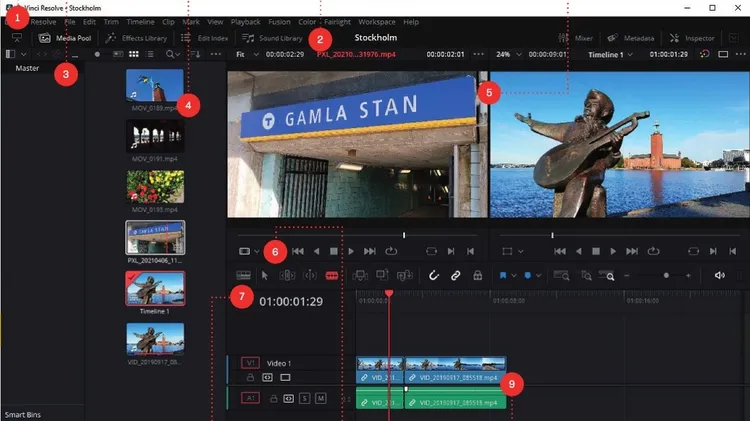Open the Edit menu
The image size is (750, 421).
[x=89, y=22]
